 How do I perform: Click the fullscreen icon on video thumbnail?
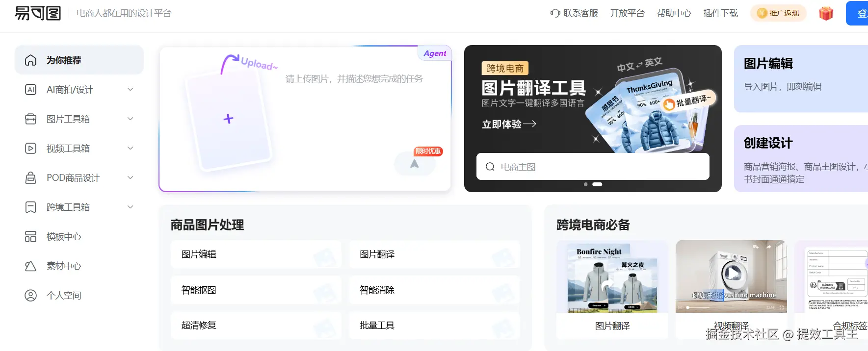coord(782,307)
